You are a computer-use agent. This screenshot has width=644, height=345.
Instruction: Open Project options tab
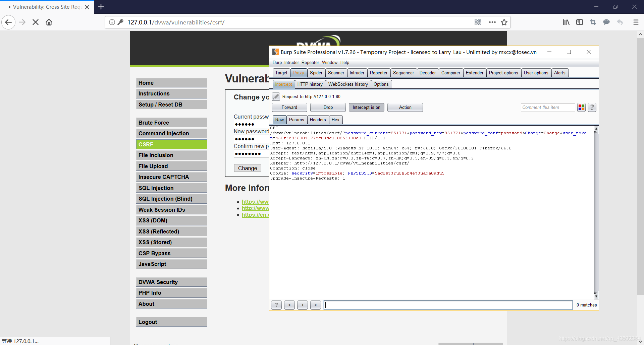(x=503, y=73)
